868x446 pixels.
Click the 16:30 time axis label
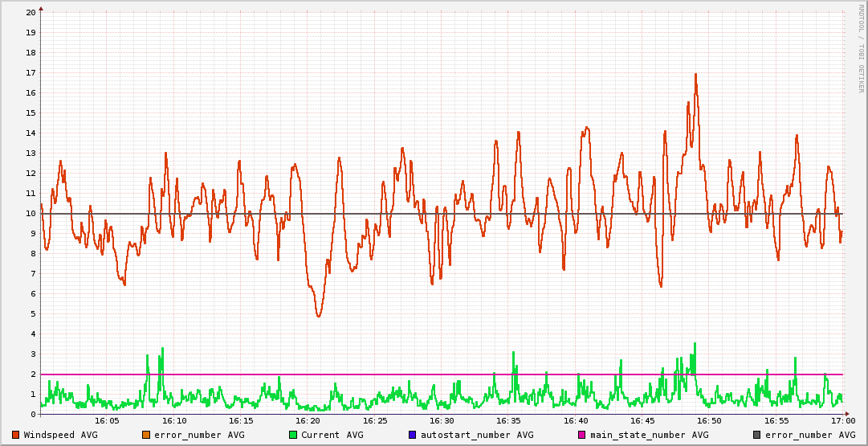(442, 420)
